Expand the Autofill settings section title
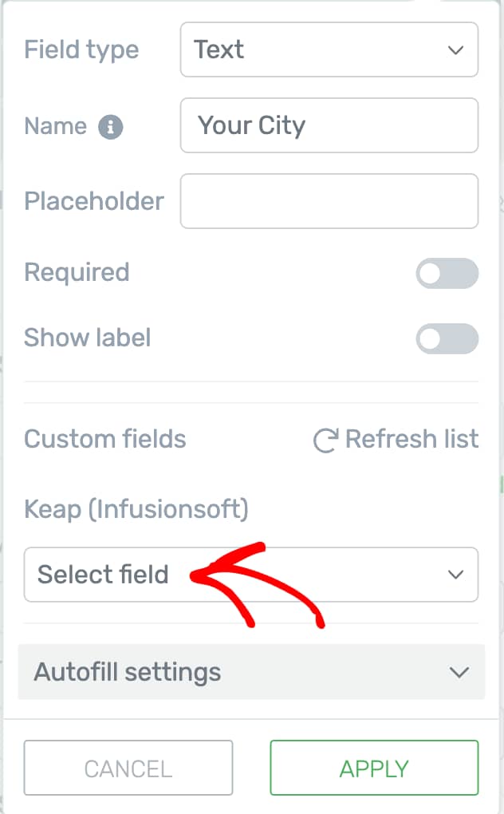This screenshot has width=504, height=814. 128,672
